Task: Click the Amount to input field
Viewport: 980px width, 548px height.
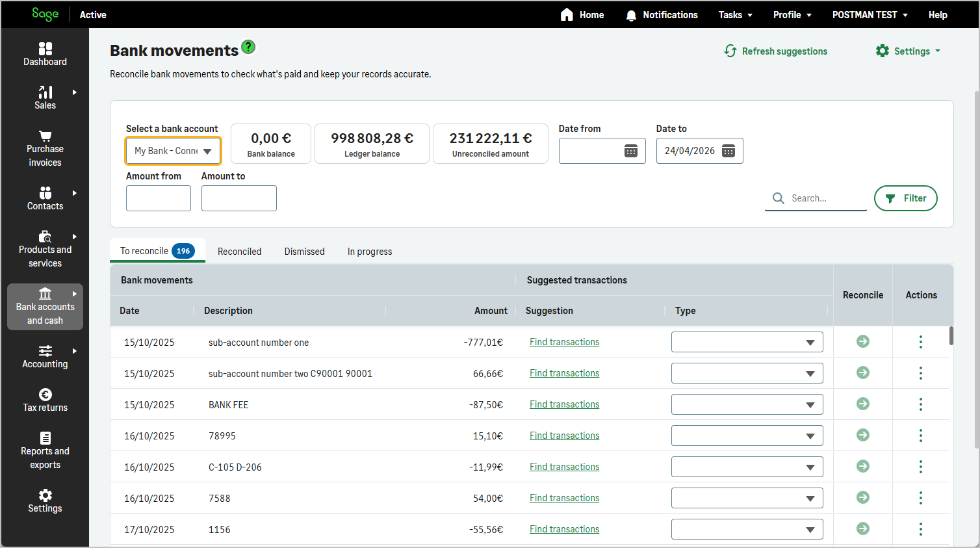Action: [x=239, y=198]
